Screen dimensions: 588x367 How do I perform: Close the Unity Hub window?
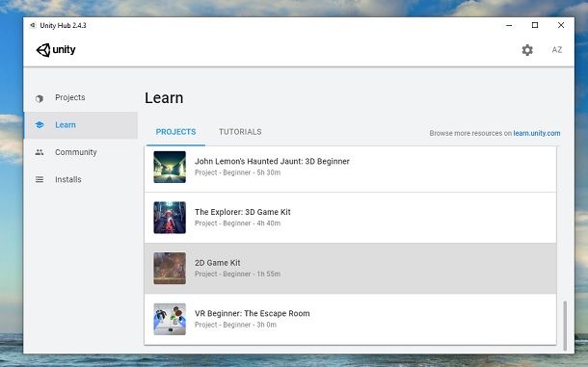pos(561,25)
